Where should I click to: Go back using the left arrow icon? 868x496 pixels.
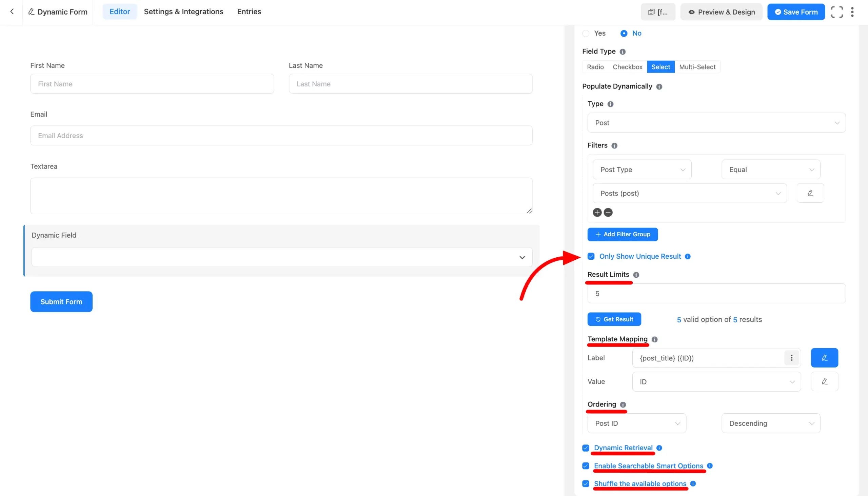(x=12, y=11)
